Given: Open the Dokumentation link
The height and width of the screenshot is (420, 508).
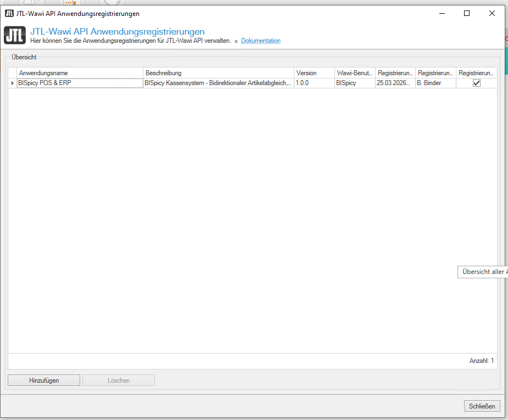Looking at the screenshot, I should 261,41.
